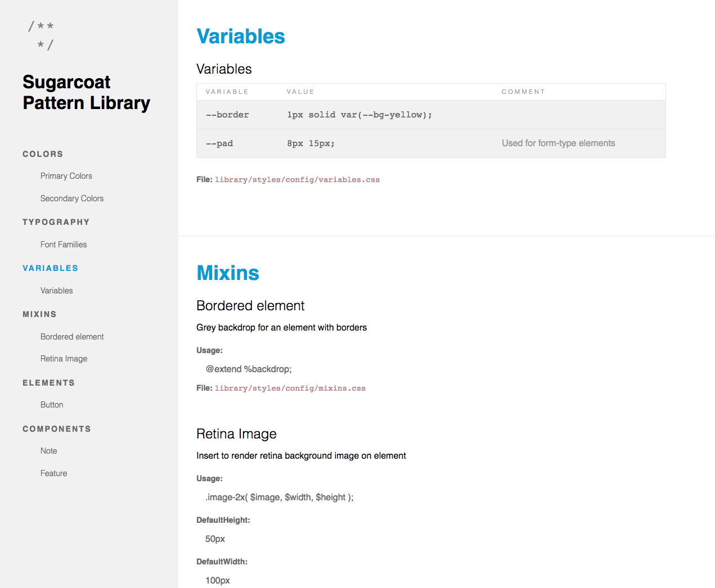Screen dimensions: 715x588
Task: Select the active Variables sidebar heading
Action: (x=51, y=268)
